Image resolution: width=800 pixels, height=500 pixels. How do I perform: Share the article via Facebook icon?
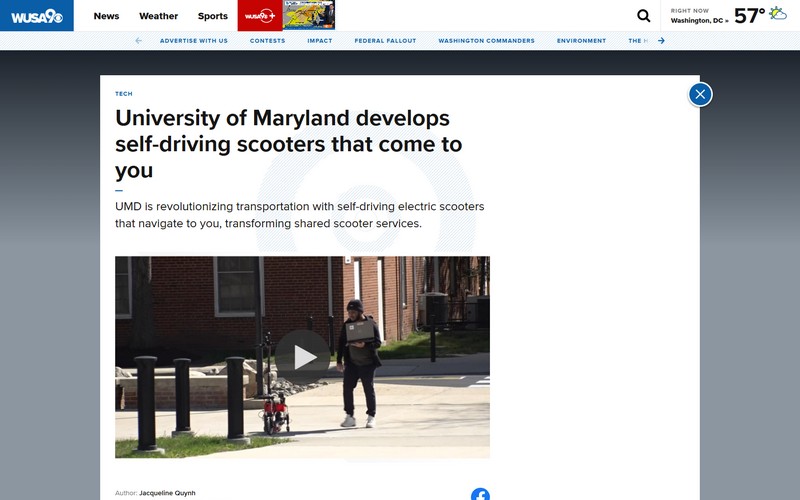point(480,494)
